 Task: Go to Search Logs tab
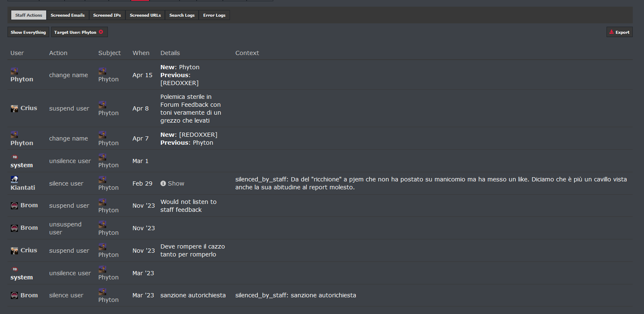182,15
